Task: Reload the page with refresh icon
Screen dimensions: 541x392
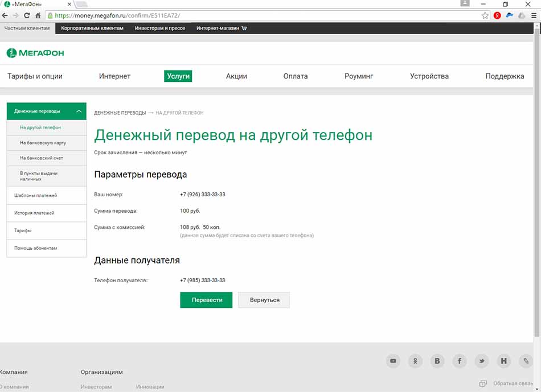Action: point(27,15)
